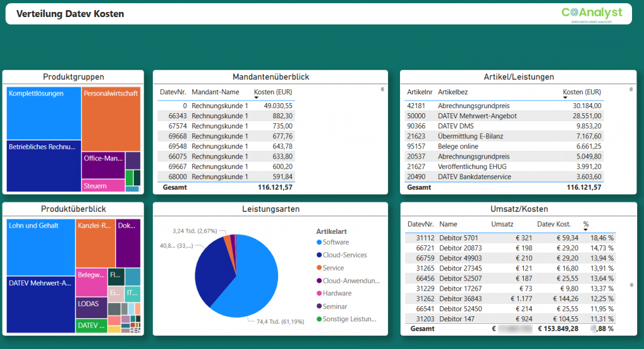Select the Dok... purple tile
Screen dimensions: 644x349
coord(128,243)
